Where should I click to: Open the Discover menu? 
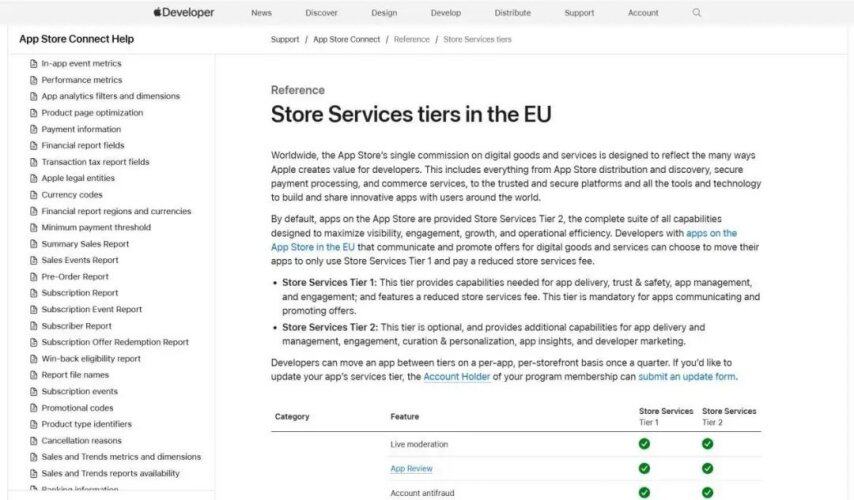pyautogui.click(x=321, y=13)
